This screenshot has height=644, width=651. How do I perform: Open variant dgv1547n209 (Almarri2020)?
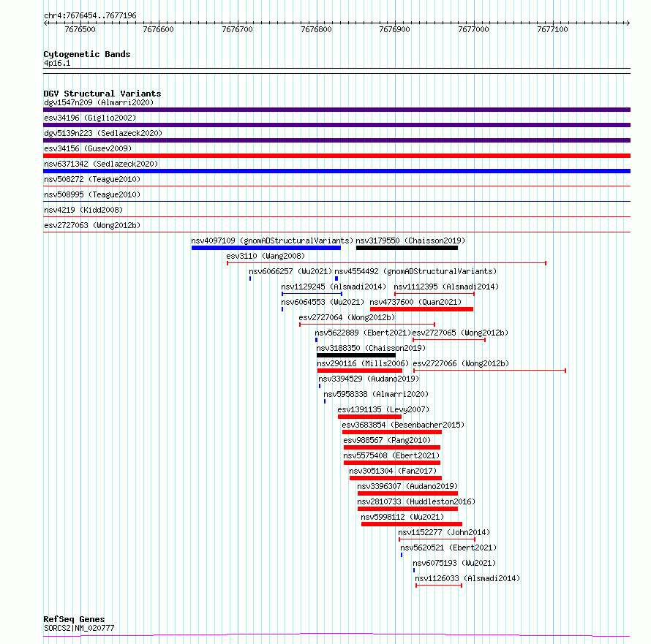tap(99, 102)
